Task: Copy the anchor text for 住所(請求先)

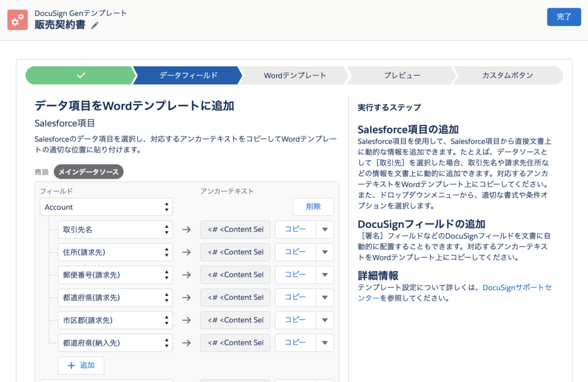Action: tap(296, 252)
